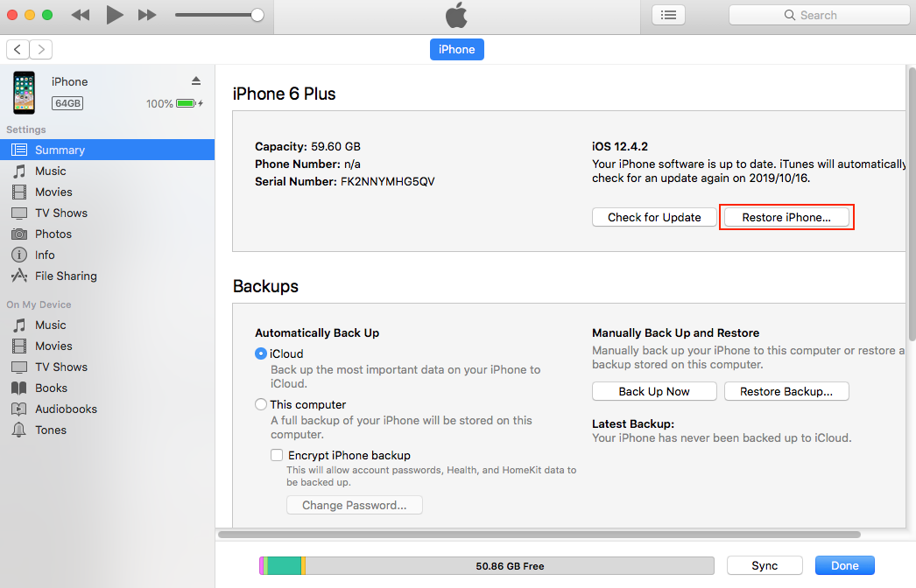Click the vertical scrollbar

912,204
